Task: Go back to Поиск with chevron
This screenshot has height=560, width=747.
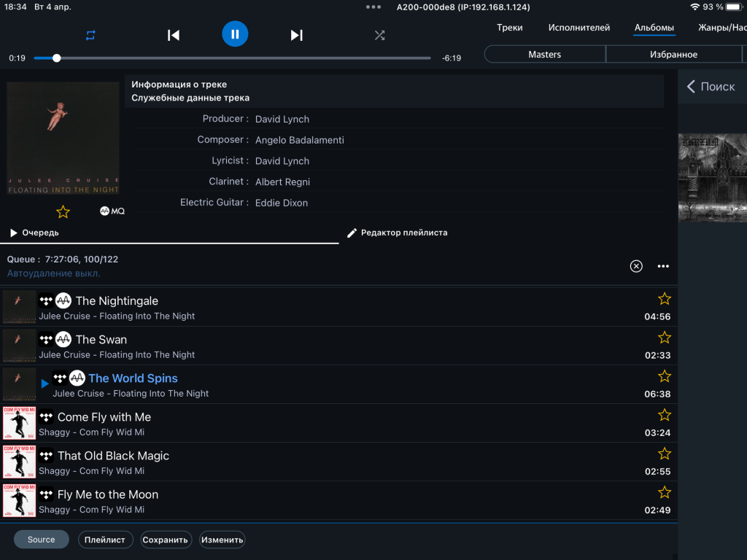Action: point(711,87)
